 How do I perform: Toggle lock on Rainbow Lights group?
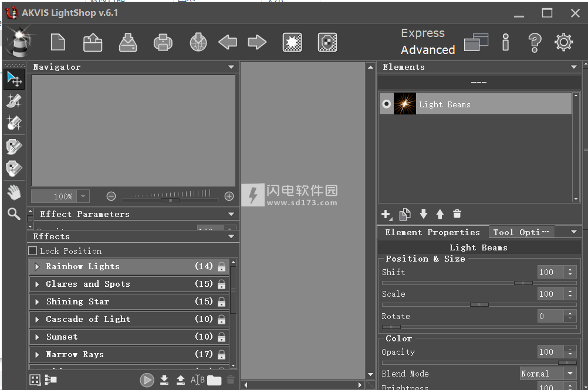(221, 267)
